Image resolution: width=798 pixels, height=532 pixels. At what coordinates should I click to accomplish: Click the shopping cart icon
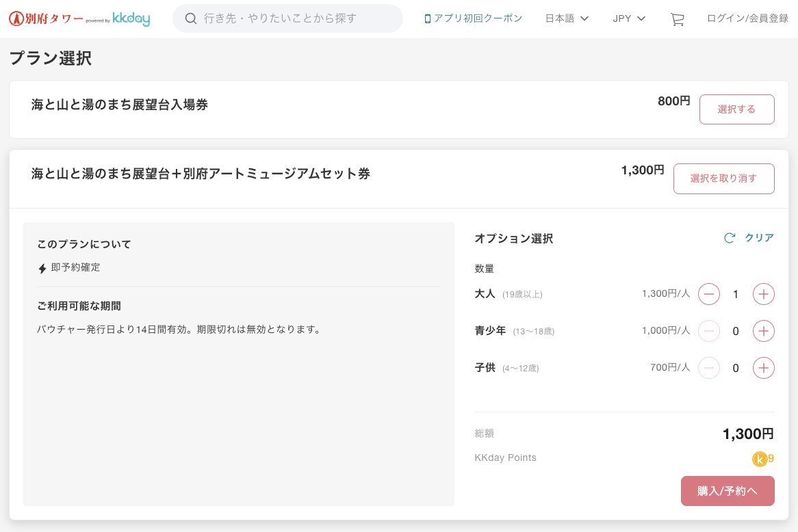pyautogui.click(x=677, y=19)
